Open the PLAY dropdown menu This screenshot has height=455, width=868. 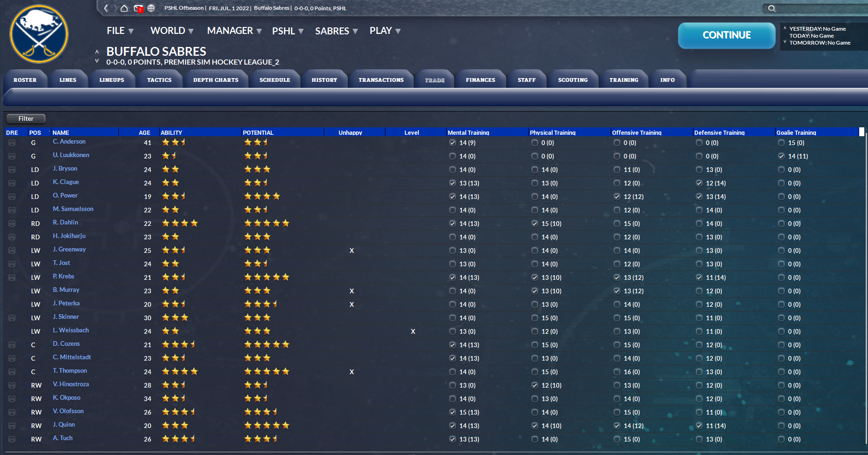pos(385,31)
